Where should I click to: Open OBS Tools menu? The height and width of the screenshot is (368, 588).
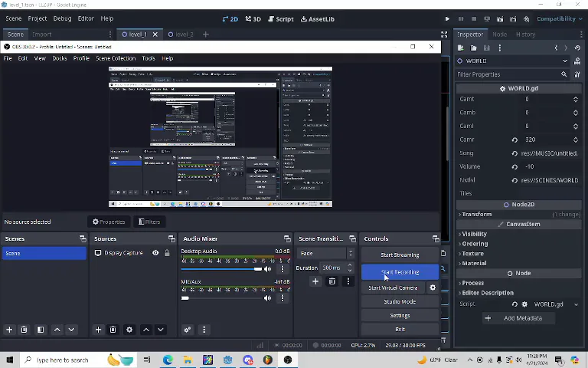click(148, 58)
